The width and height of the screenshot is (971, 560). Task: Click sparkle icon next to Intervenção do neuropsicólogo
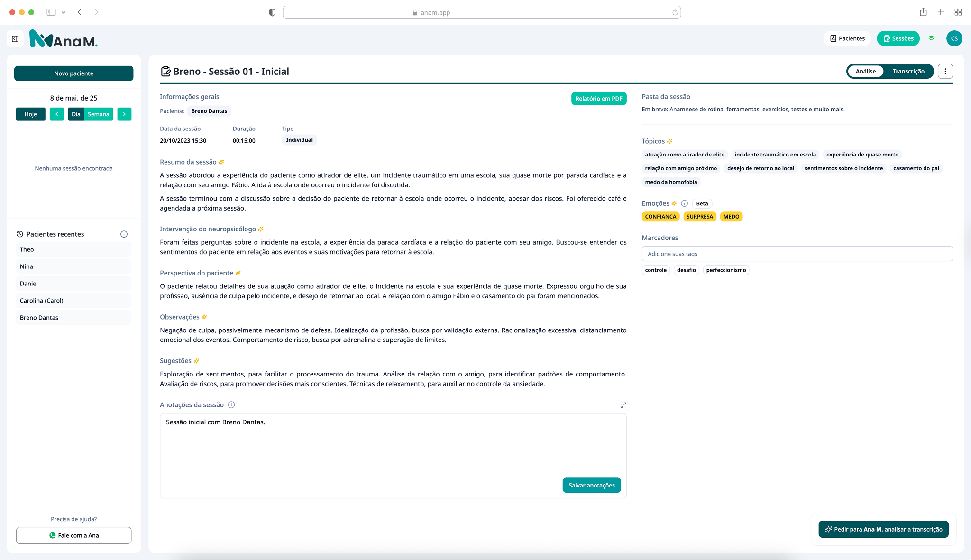click(261, 229)
